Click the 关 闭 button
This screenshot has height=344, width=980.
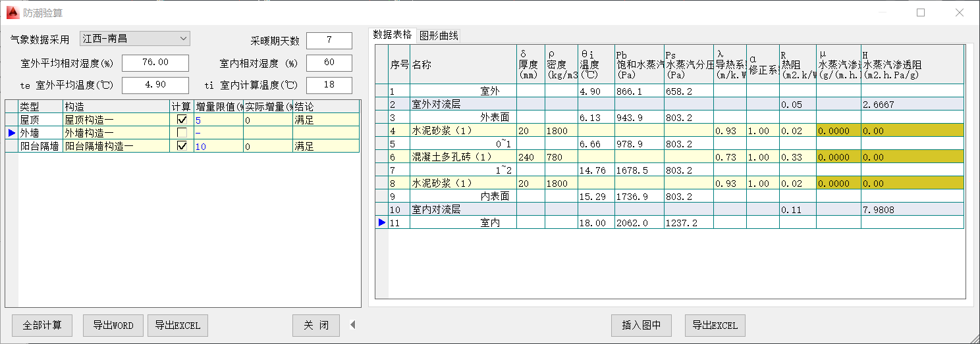click(x=316, y=325)
